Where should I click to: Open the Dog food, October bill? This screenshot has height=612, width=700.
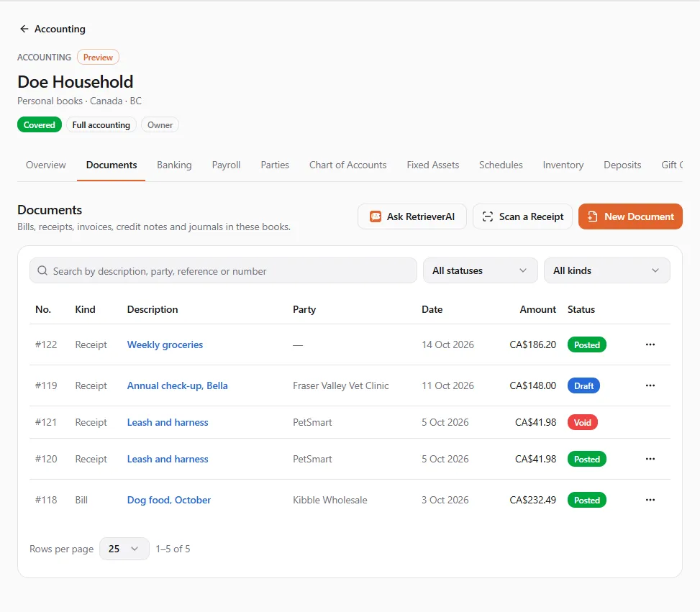tap(169, 500)
